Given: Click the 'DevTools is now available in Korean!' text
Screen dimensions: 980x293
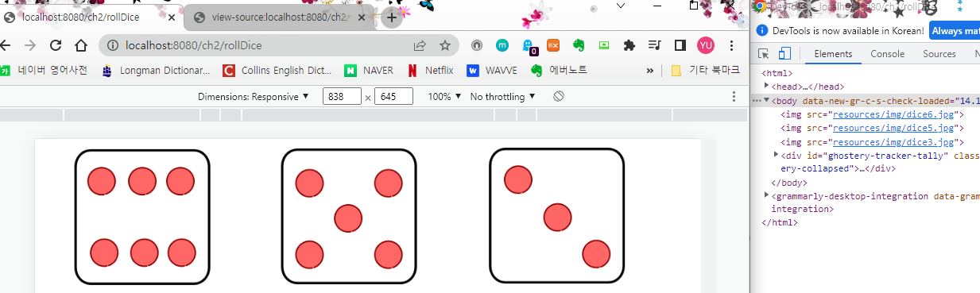Looking at the screenshot, I should tap(848, 30).
